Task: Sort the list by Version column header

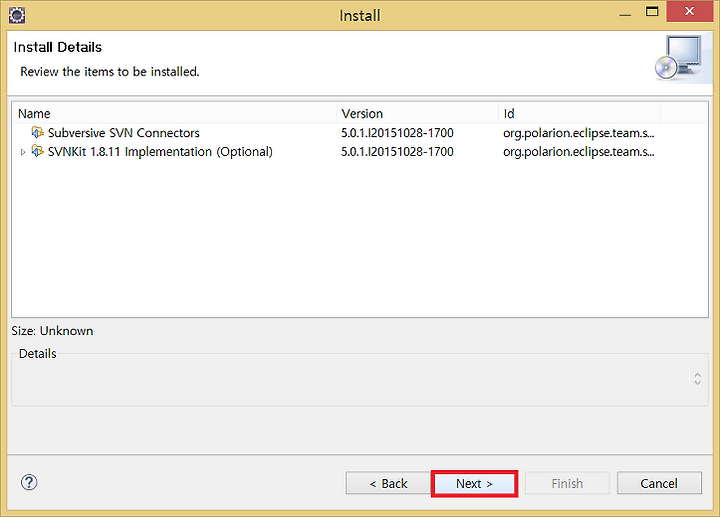Action: pos(417,113)
